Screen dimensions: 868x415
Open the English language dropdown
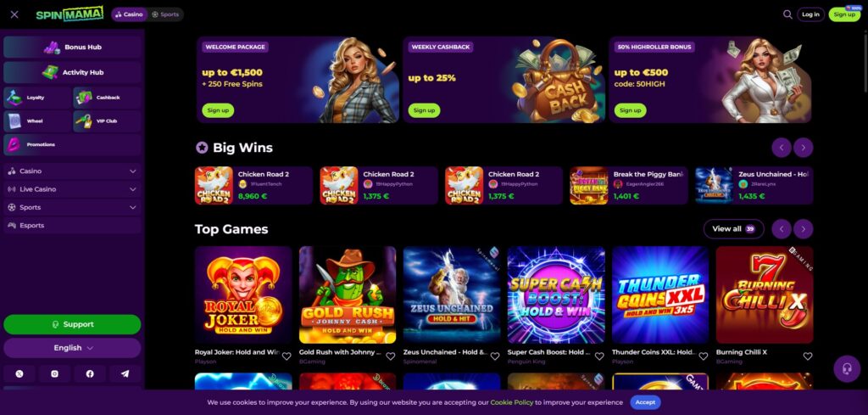[x=73, y=348]
